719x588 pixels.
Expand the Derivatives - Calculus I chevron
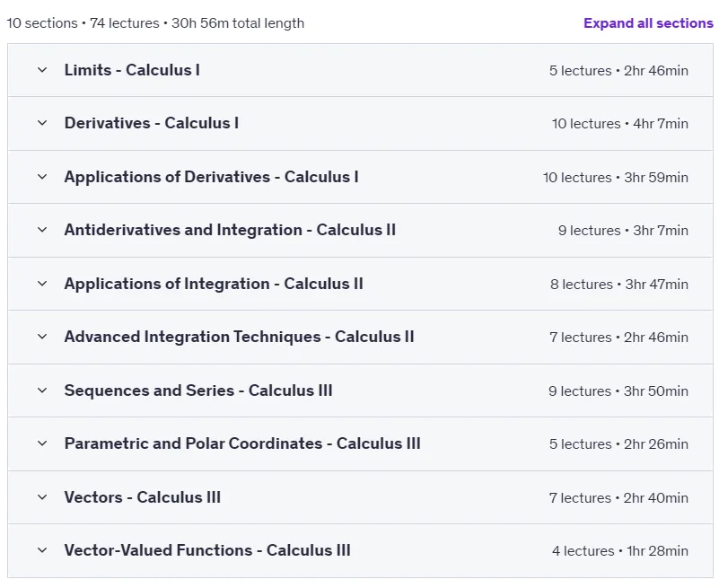[x=42, y=123]
